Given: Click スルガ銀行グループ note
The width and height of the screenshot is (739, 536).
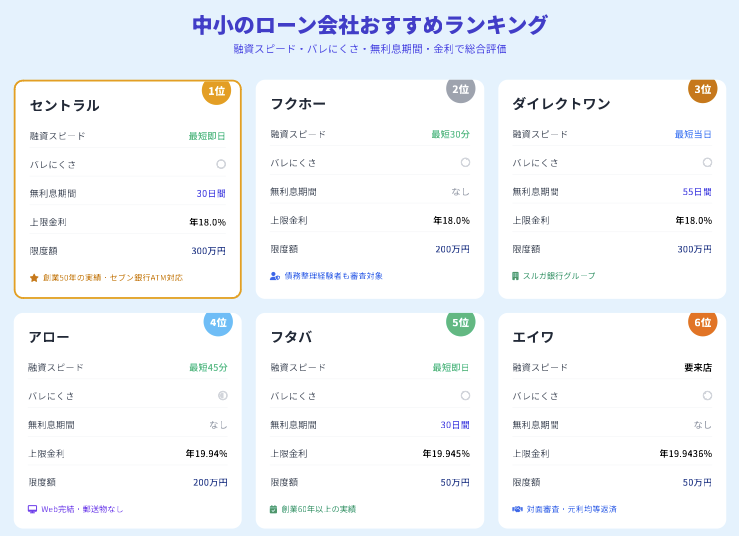Looking at the screenshot, I should (559, 276).
